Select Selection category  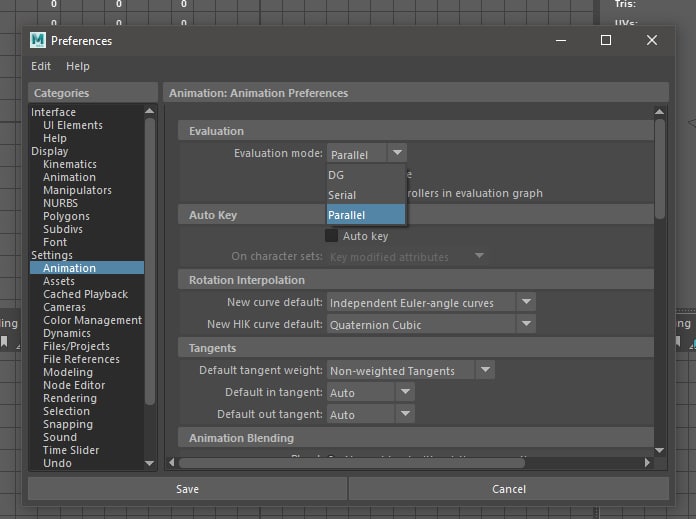[66, 411]
